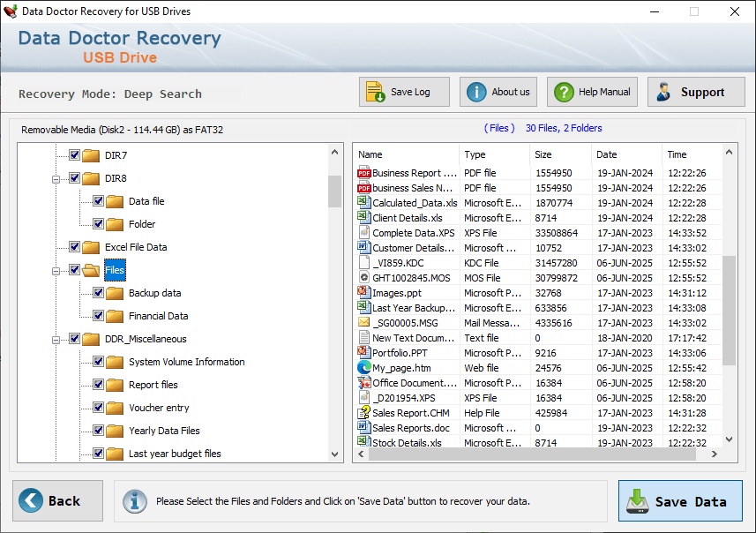Toggle the Excel File Data checkbox

click(x=74, y=246)
